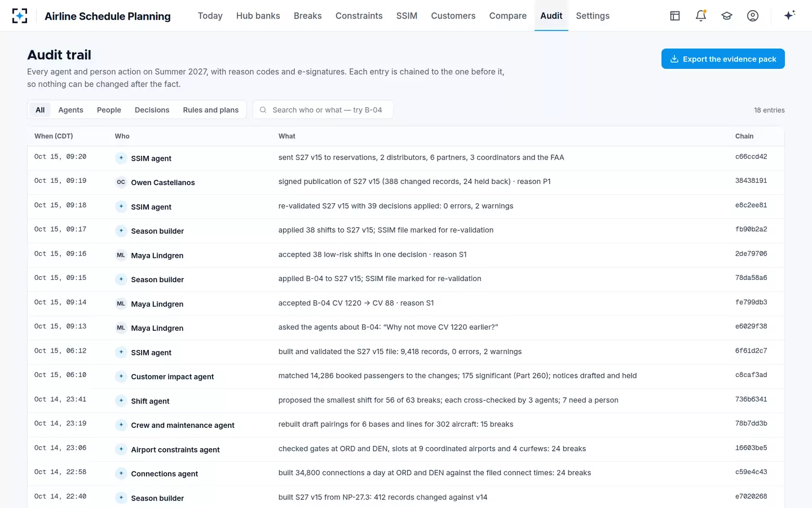812x508 pixels.
Task: Select the All filter
Action: click(x=40, y=110)
